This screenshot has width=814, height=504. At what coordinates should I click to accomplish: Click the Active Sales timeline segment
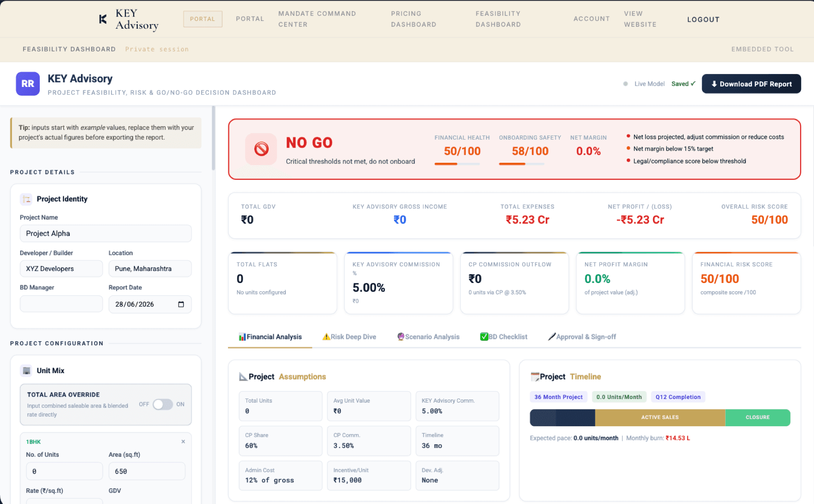tap(660, 418)
